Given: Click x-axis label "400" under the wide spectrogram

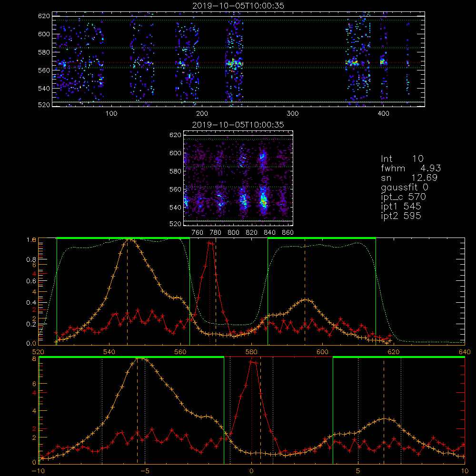Looking at the screenshot, I should coord(383,114).
